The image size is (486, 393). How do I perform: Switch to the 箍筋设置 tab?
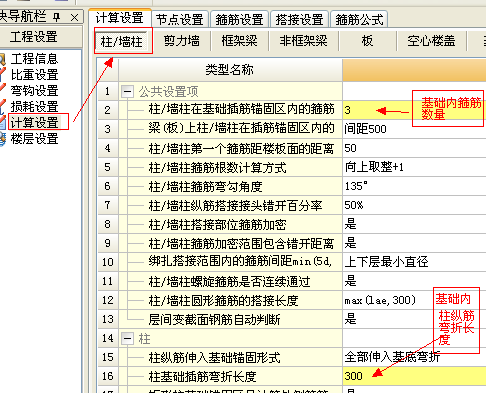coord(239,19)
